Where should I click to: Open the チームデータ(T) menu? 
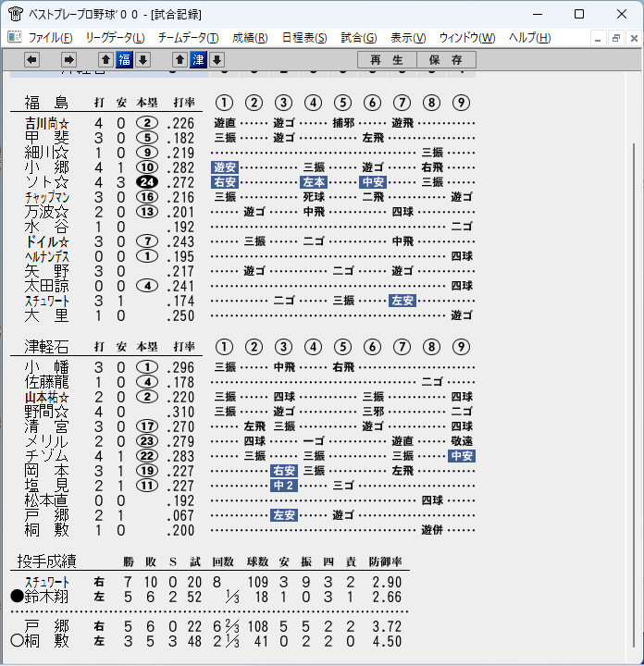188,38
